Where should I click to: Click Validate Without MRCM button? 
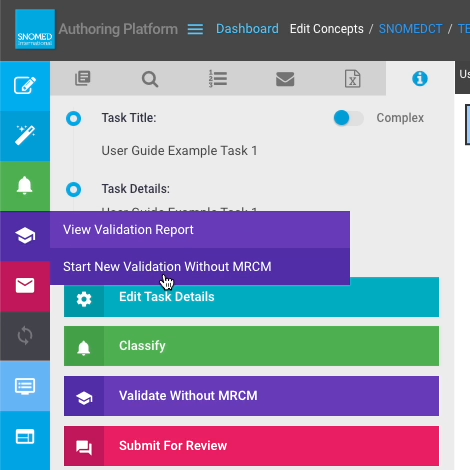(x=251, y=396)
